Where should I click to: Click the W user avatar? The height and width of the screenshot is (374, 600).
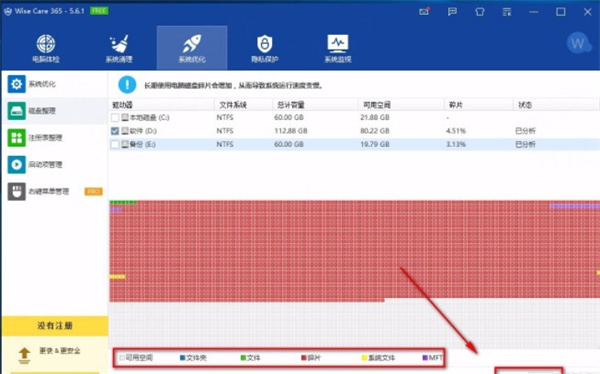point(578,43)
